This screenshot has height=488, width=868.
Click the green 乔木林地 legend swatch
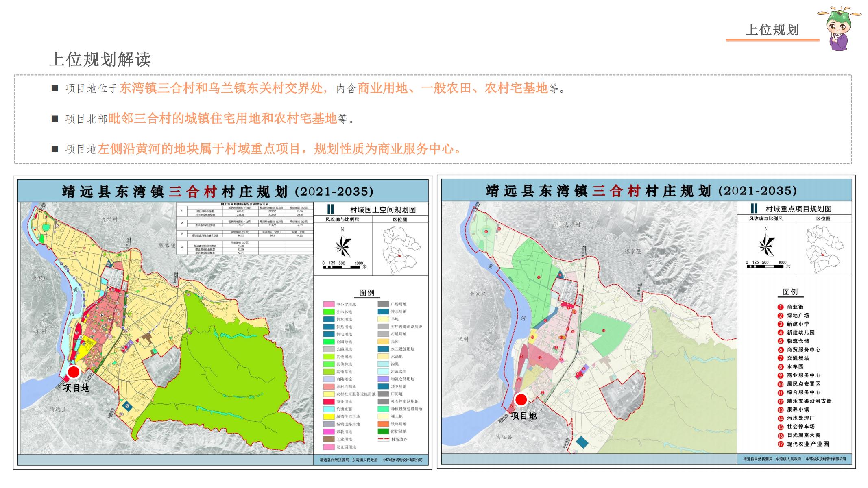click(x=329, y=312)
